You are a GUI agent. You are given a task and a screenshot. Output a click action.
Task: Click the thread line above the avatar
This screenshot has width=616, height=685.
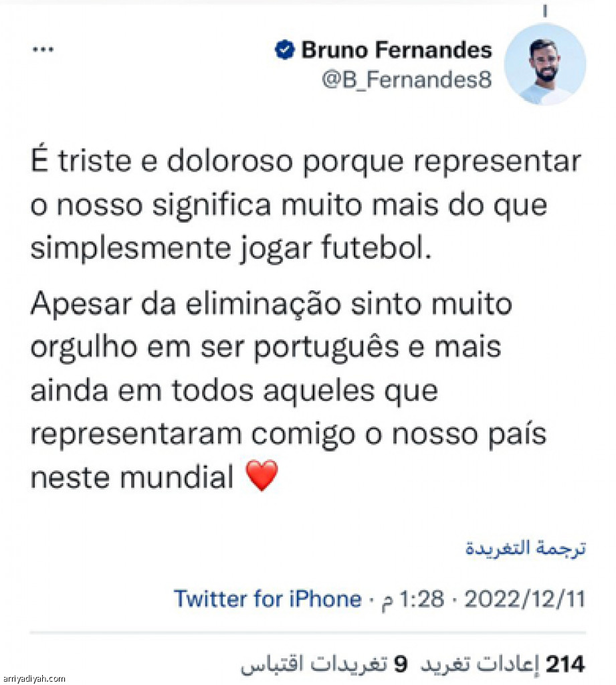click(546, 11)
